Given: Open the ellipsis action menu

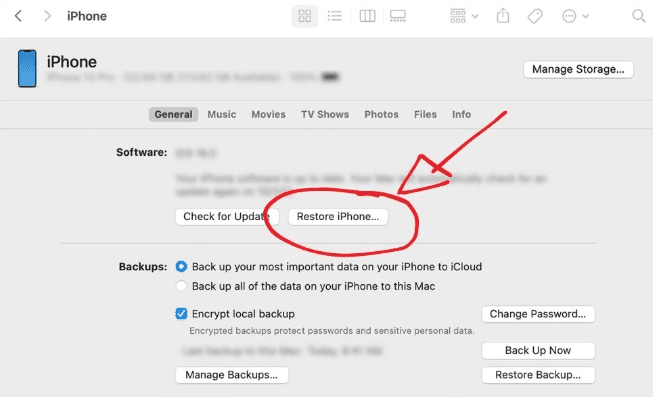Looking at the screenshot, I should 576,16.
